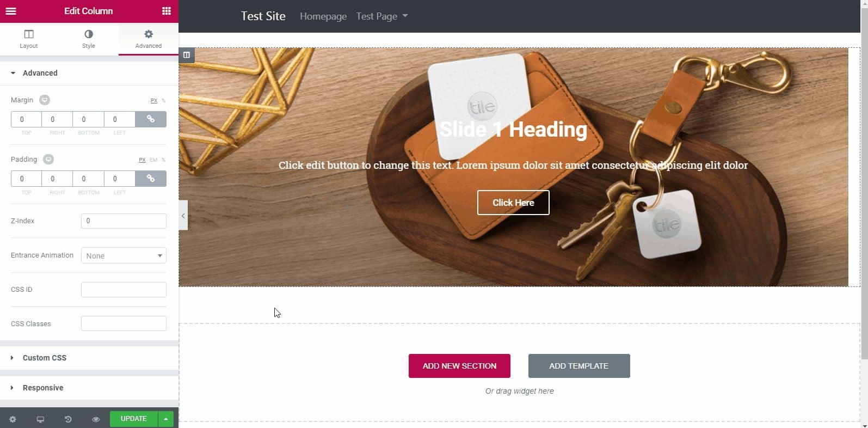Open revision history icon

(x=68, y=419)
